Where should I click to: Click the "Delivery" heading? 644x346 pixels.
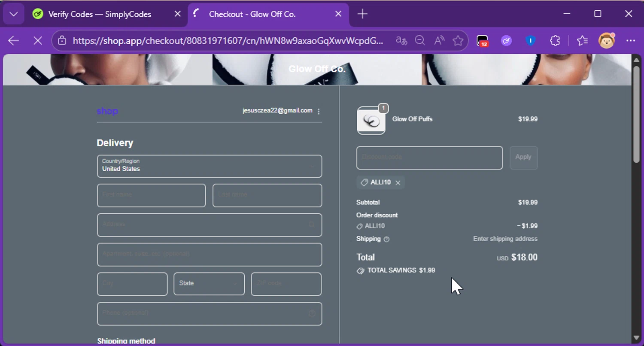(x=115, y=143)
